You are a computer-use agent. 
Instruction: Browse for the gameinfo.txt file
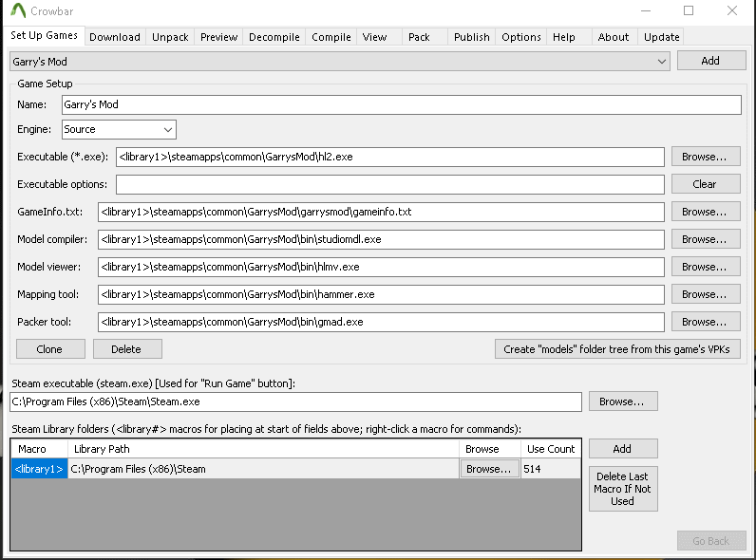706,212
